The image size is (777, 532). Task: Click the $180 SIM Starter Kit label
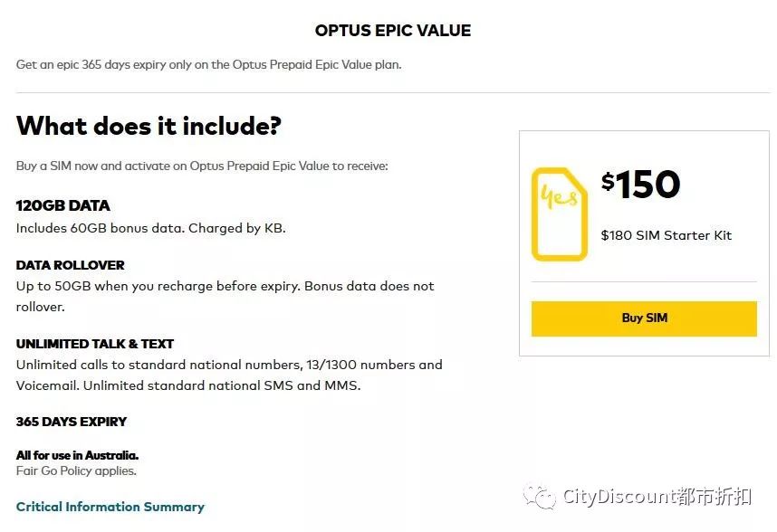[666, 235]
